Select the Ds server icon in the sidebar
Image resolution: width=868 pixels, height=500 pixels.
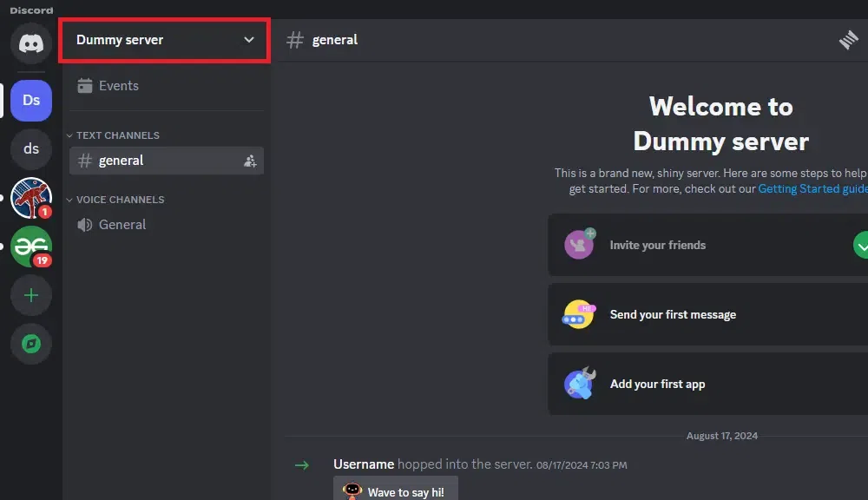[31, 100]
